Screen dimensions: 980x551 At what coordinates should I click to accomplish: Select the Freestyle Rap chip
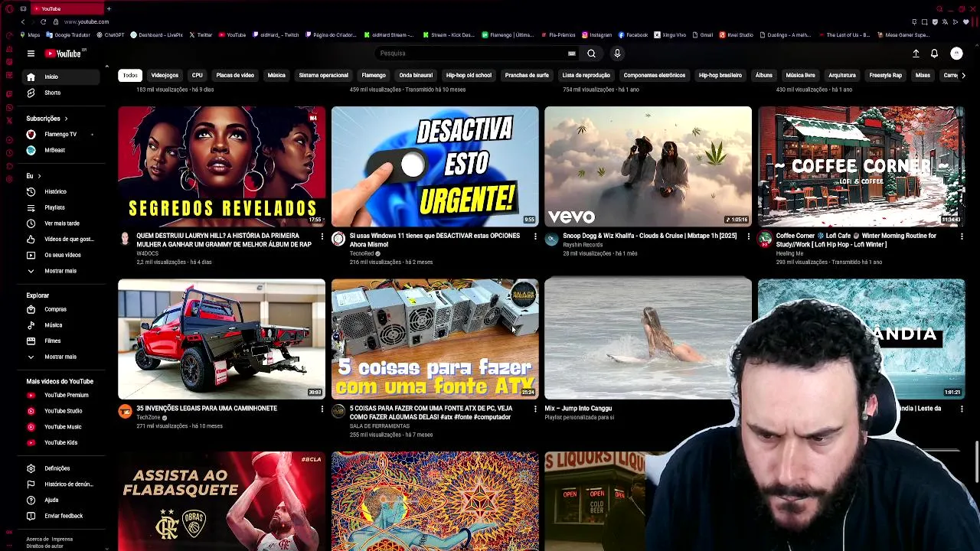[x=885, y=75]
